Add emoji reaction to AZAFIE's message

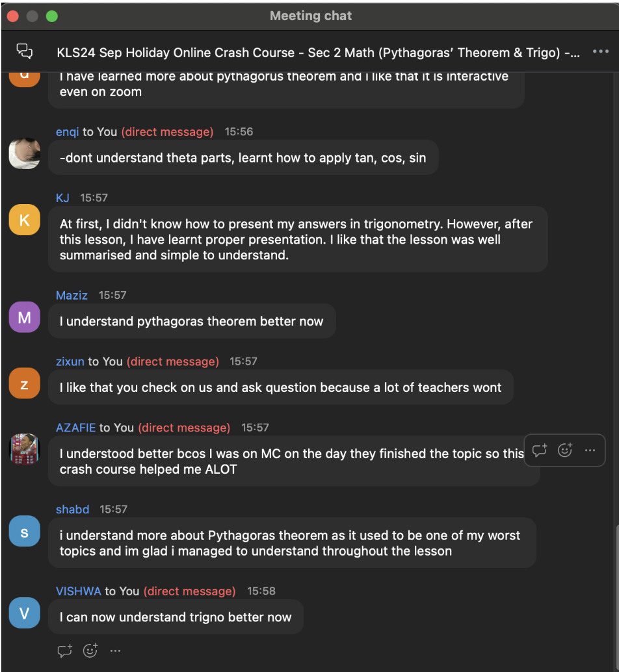click(x=565, y=450)
